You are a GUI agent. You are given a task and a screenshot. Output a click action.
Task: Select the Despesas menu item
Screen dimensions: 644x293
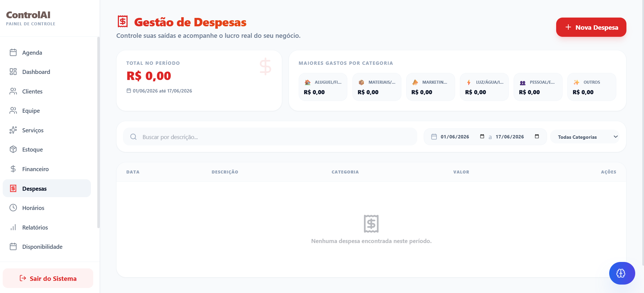point(47,188)
